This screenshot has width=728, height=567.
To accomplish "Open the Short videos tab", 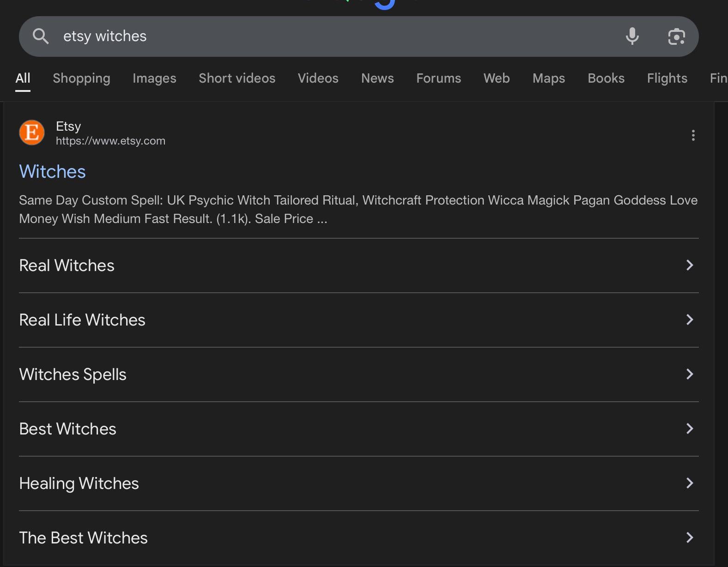I will pos(237,78).
